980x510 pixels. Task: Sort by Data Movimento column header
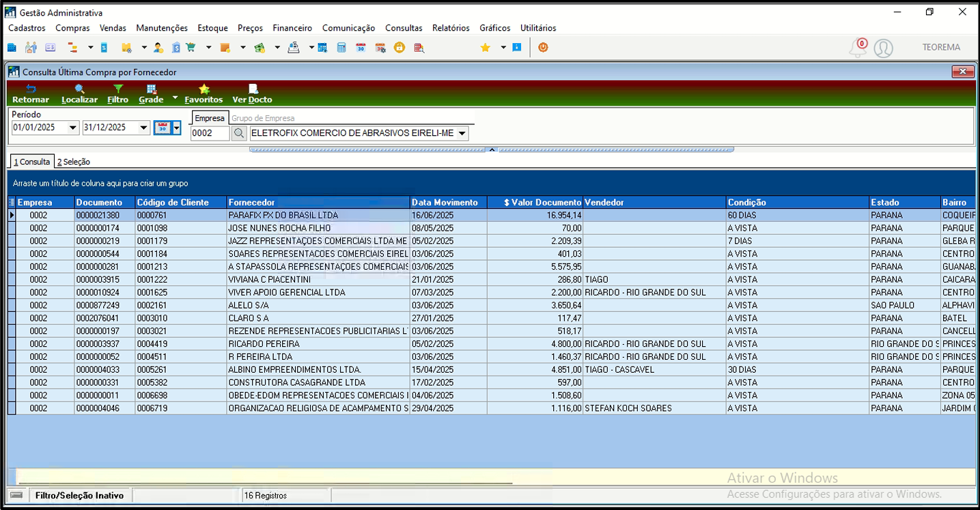(448, 202)
